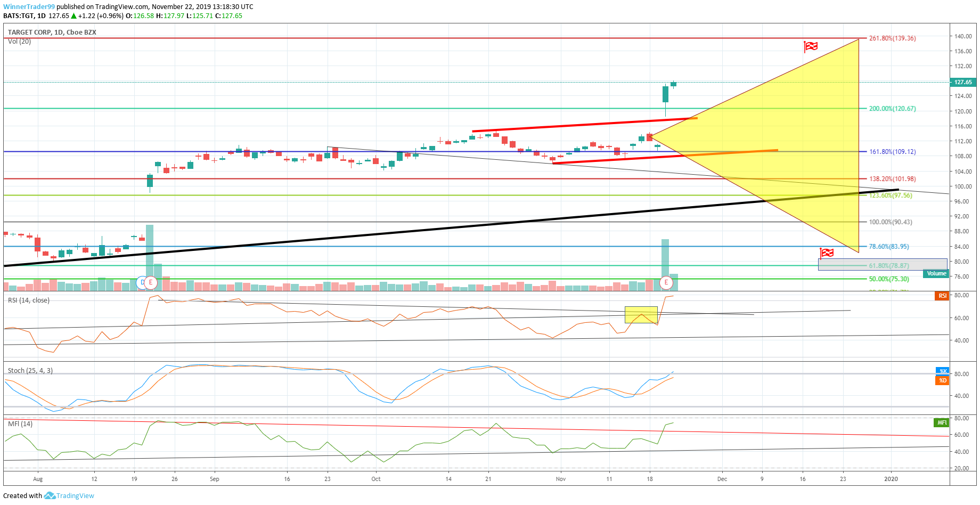The image size is (980, 505).
Task: Click the red flag near 261.80% level
Action: pos(811,47)
